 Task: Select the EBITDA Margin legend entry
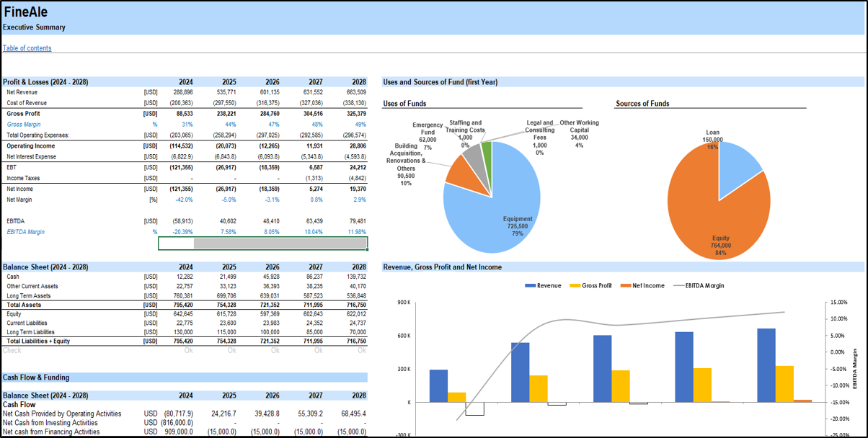698,286
